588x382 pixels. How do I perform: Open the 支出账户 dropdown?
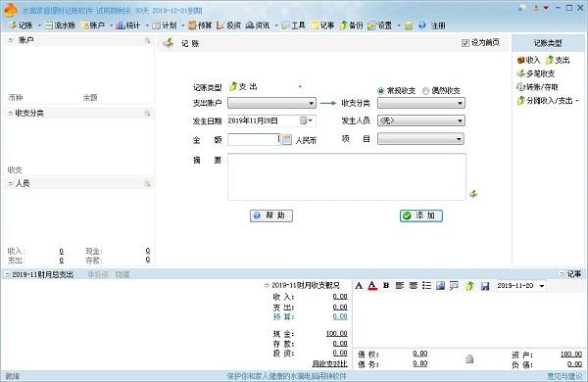pos(271,103)
